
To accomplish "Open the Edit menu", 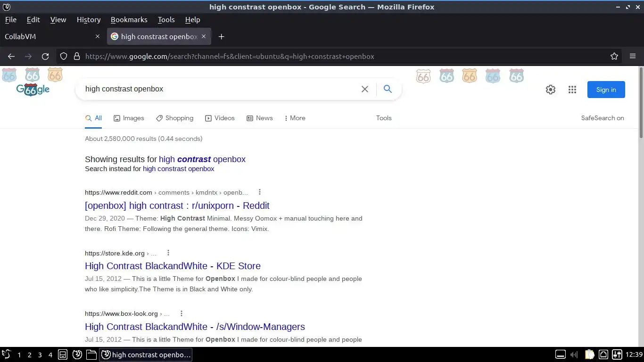I will click(x=33, y=19).
